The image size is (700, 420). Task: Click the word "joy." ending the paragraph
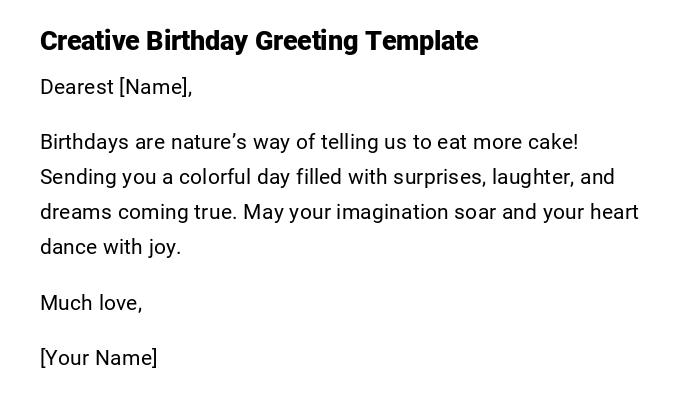pos(164,247)
